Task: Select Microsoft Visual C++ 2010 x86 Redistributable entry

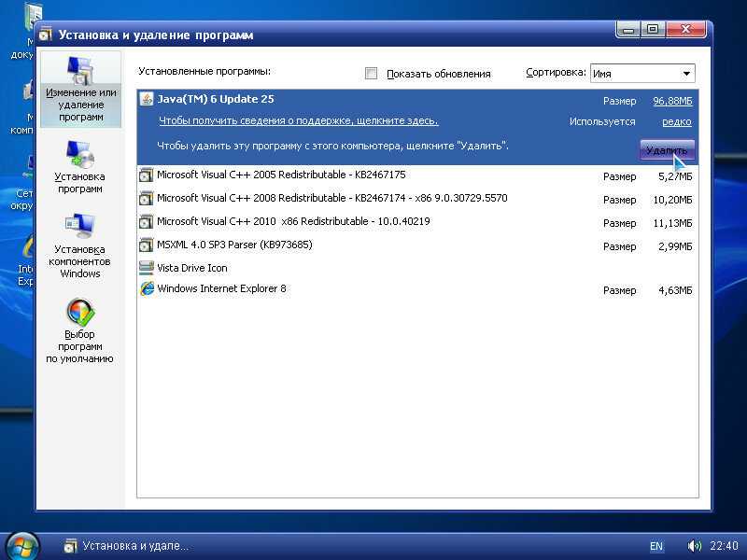Action: point(417,222)
